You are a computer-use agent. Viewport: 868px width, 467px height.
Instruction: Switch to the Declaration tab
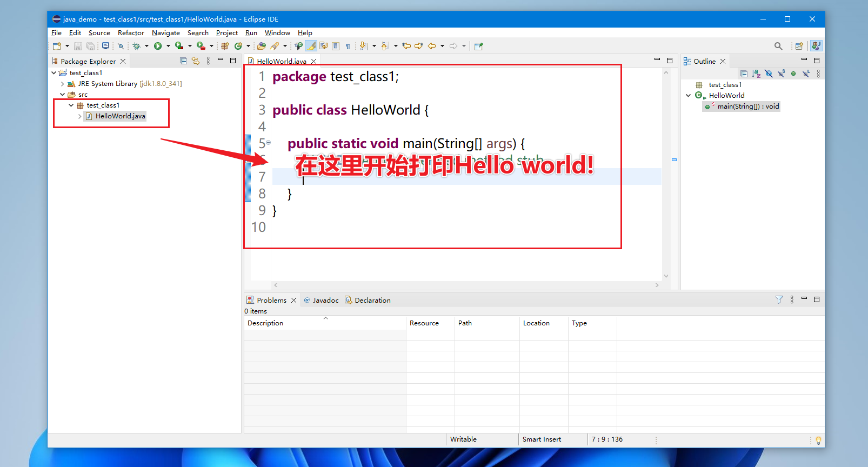tap(368, 300)
